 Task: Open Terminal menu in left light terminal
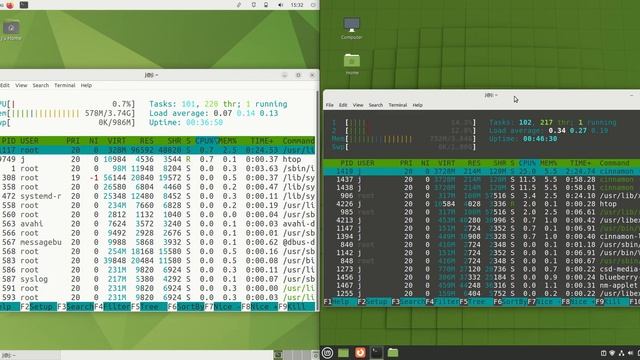[64, 85]
